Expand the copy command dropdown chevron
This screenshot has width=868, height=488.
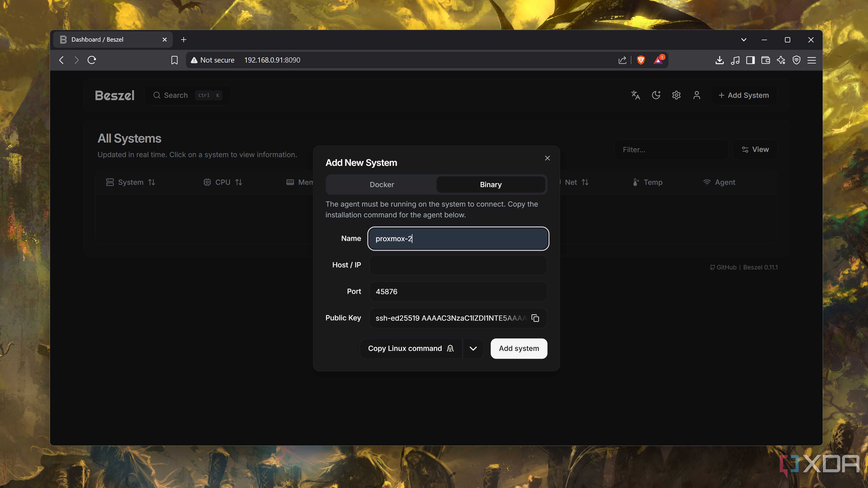[473, 349]
